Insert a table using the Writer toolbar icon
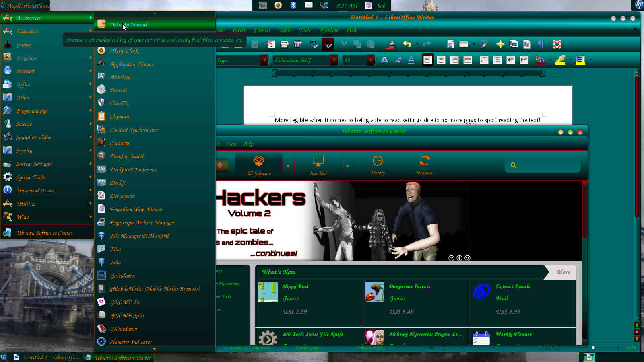 pos(464,44)
